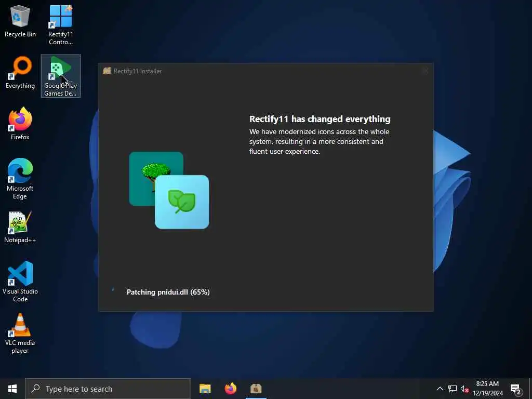
Task: Click the 'We have modernized icons' description text
Action: [320, 141]
